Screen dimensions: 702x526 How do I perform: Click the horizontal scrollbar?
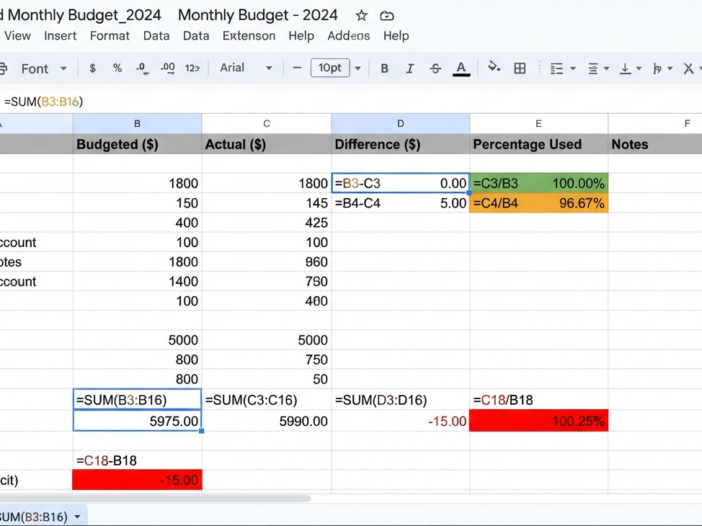click(x=154, y=498)
